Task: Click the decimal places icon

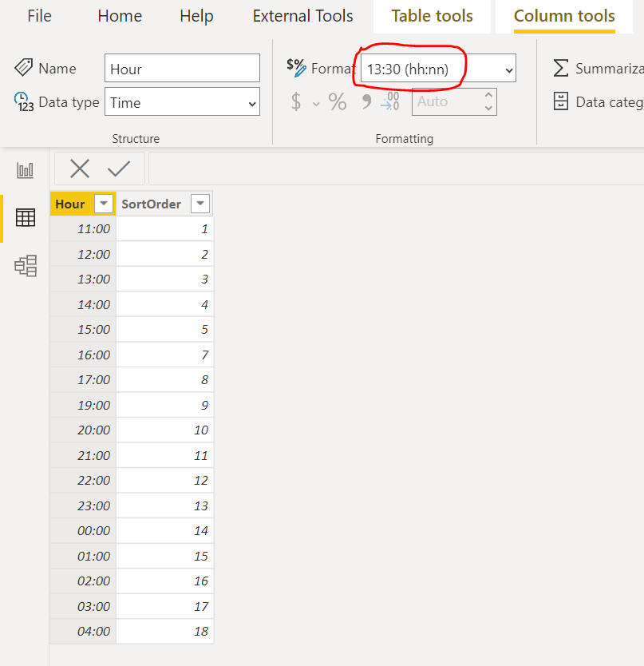Action: point(390,101)
